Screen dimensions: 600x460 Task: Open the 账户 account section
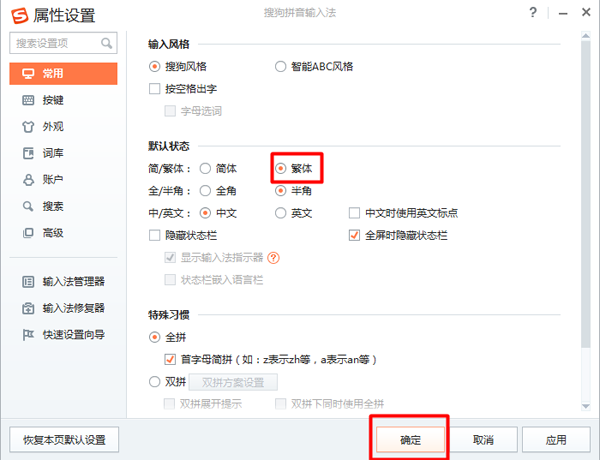coord(53,180)
